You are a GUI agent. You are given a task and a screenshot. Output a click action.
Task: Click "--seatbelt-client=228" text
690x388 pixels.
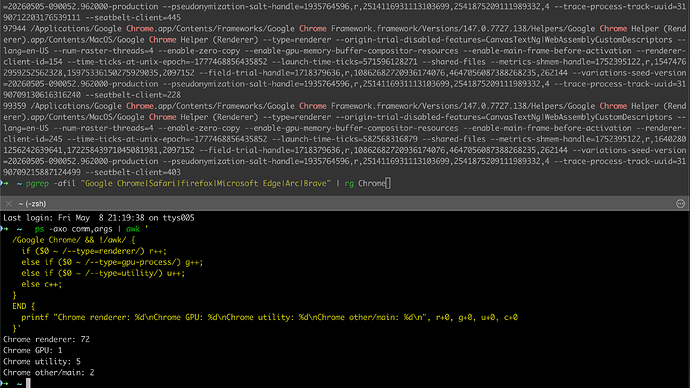pyautogui.click(x=133, y=95)
